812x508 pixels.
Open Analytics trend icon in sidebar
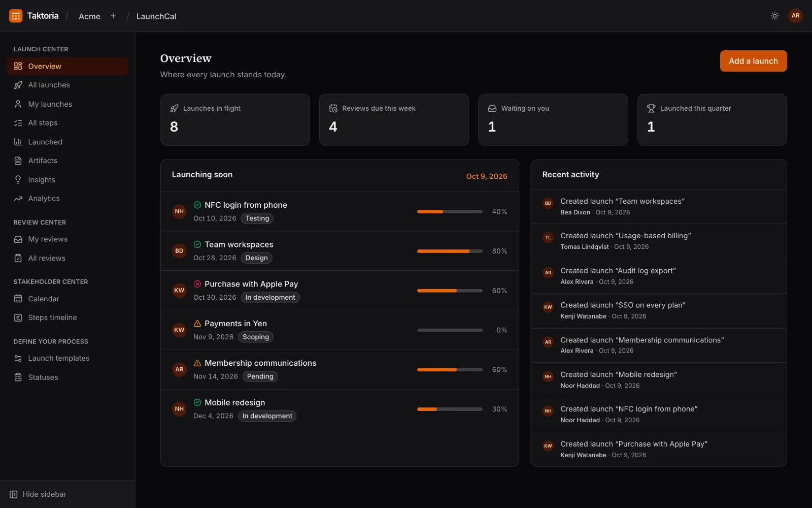[18, 199]
